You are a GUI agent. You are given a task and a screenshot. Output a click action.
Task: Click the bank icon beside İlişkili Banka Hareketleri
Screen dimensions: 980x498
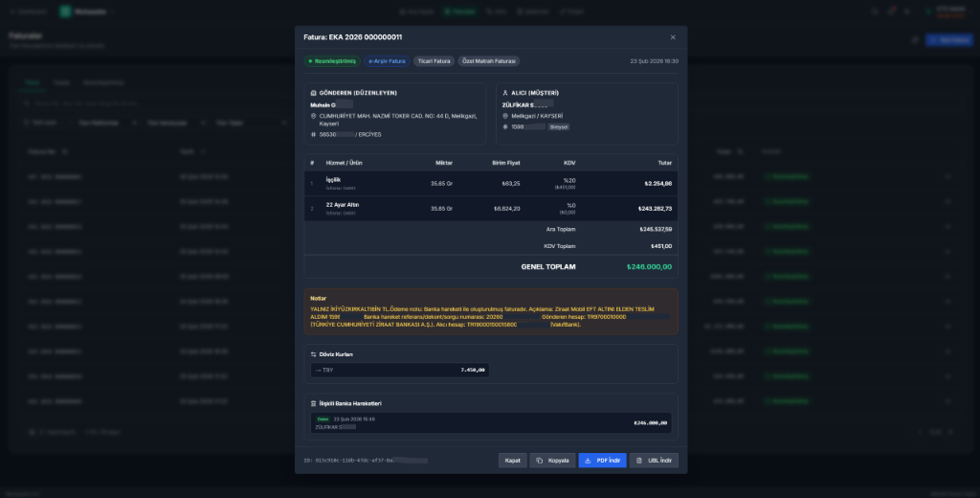click(x=314, y=403)
